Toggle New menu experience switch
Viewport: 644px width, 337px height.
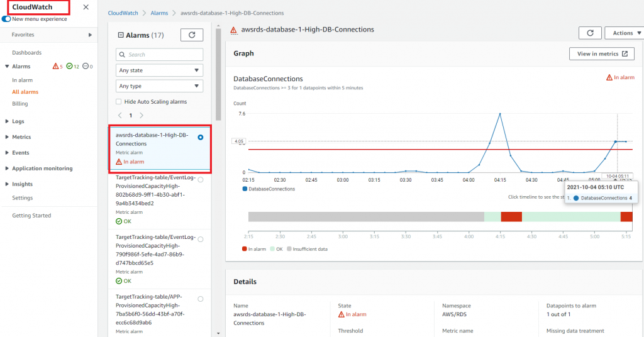click(6, 19)
